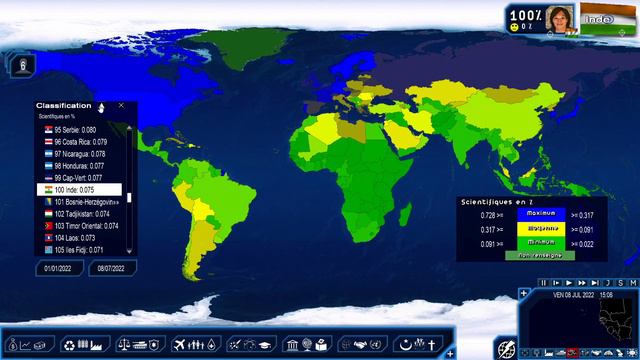Viewport: 640px width, 360px height.
Task: Close the Classification panel
Action: [121, 105]
